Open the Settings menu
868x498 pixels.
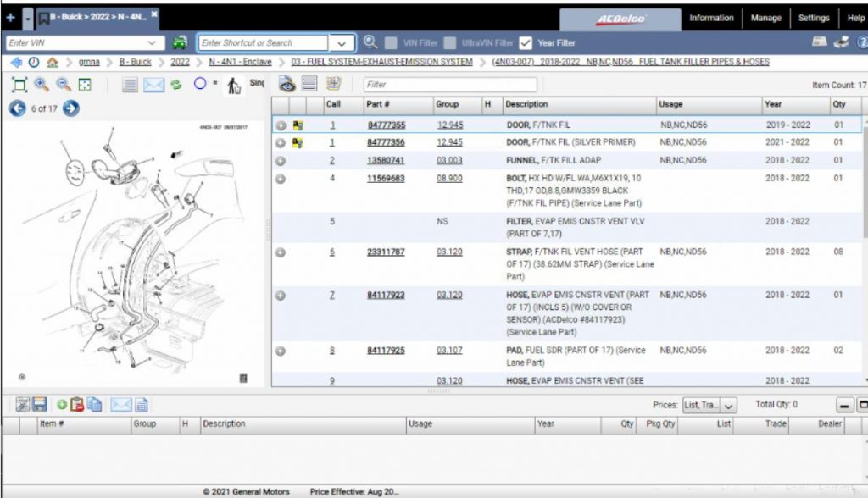pos(814,18)
